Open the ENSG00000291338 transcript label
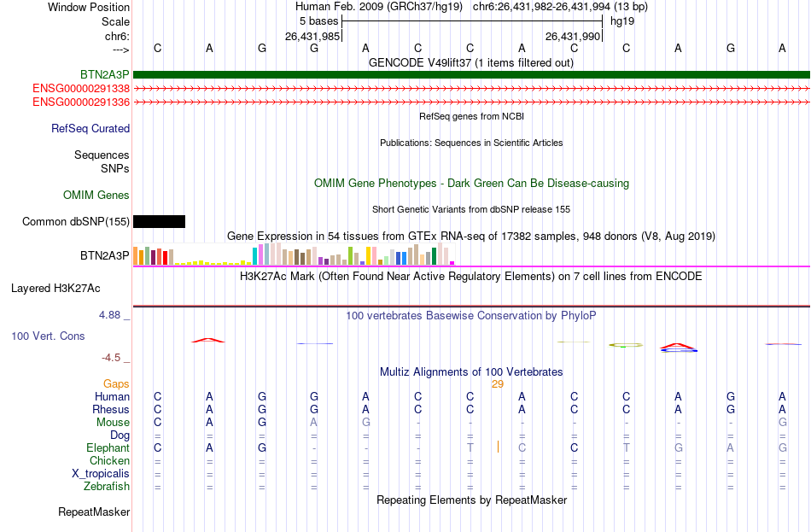The height and width of the screenshot is (532, 811). 81,89
